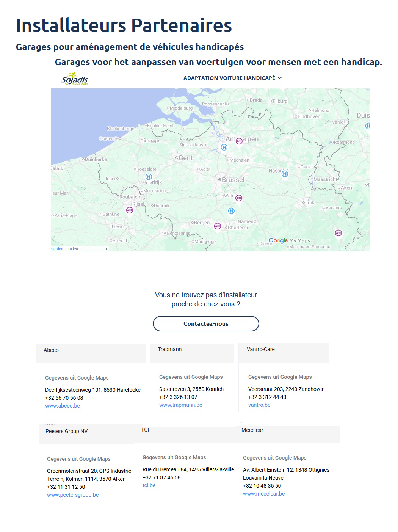Open the www.abeco.be link
The height and width of the screenshot is (532, 398).
[63, 406]
